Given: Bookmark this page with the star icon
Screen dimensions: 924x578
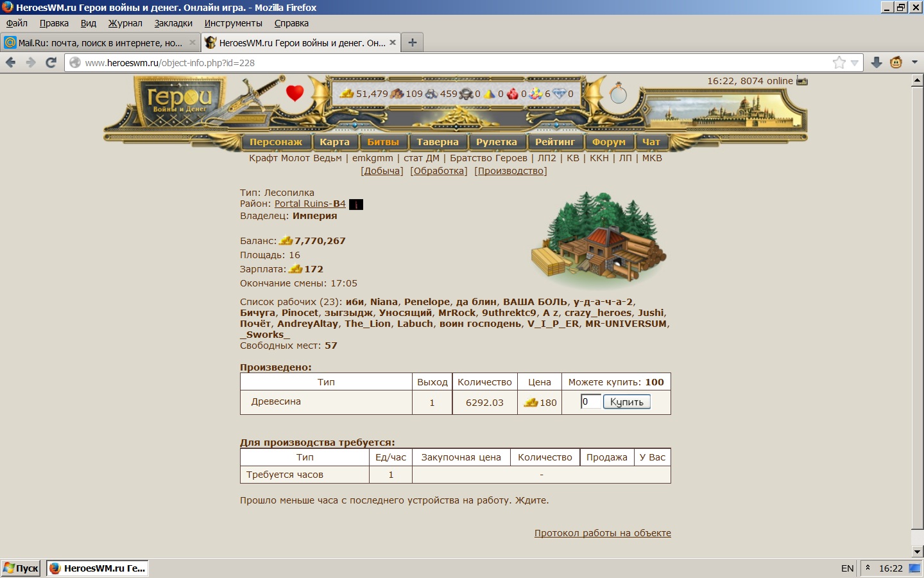Looking at the screenshot, I should click(839, 62).
